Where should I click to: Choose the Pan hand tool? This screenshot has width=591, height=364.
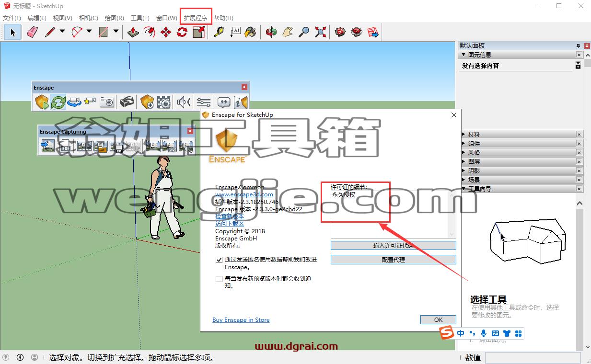click(x=288, y=33)
